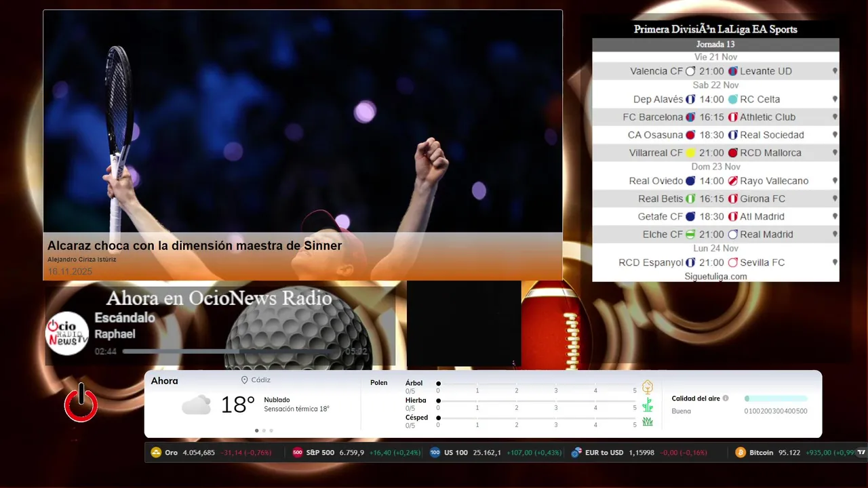Screen dimensions: 868x488
Task: Click the Atl Madrid team name
Action: tap(762, 216)
